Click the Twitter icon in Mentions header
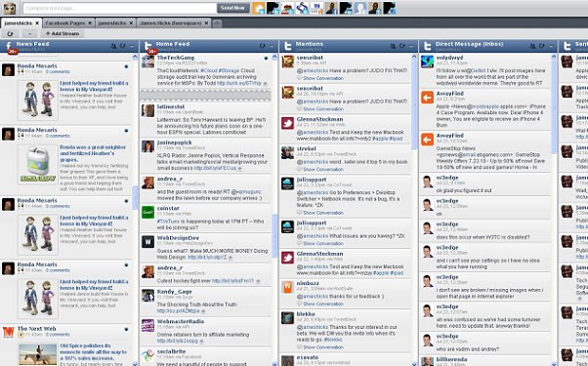Screen dimensions: 588x366 pos(287,46)
